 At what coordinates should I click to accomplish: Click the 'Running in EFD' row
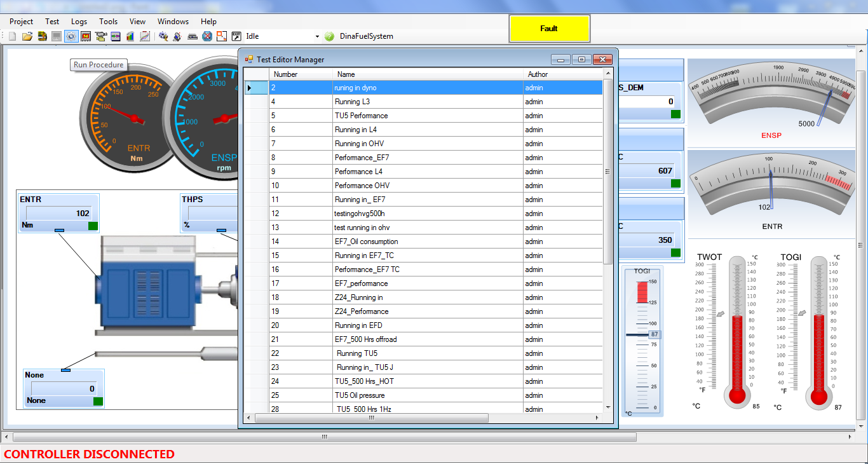tap(423, 325)
